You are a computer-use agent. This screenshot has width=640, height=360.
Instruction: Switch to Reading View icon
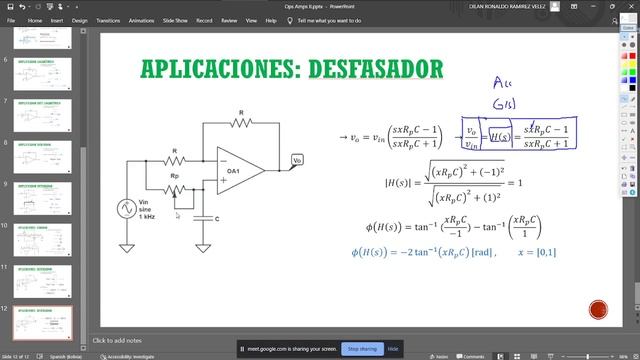pos(534,357)
